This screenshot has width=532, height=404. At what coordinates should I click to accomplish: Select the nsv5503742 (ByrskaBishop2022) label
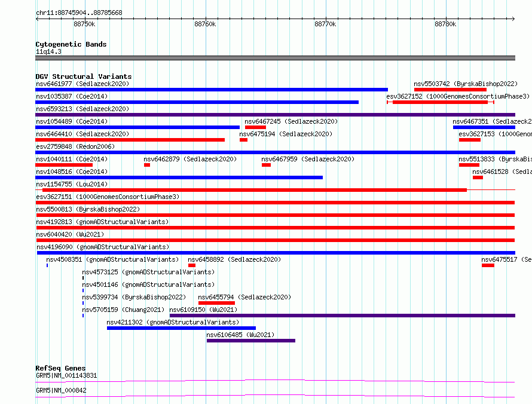click(x=466, y=84)
